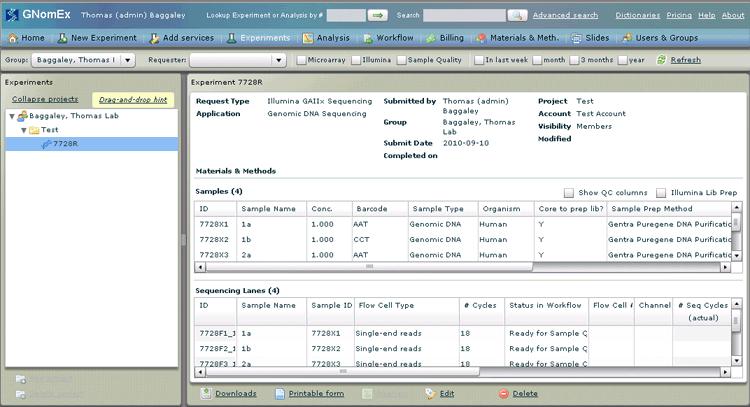Click the magnifier search button
The height and width of the screenshot is (407, 750).
[x=517, y=15]
